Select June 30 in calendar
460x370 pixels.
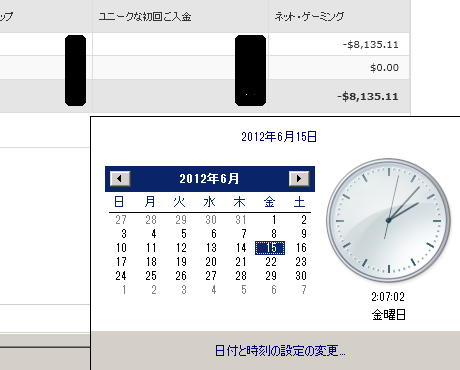click(301, 276)
